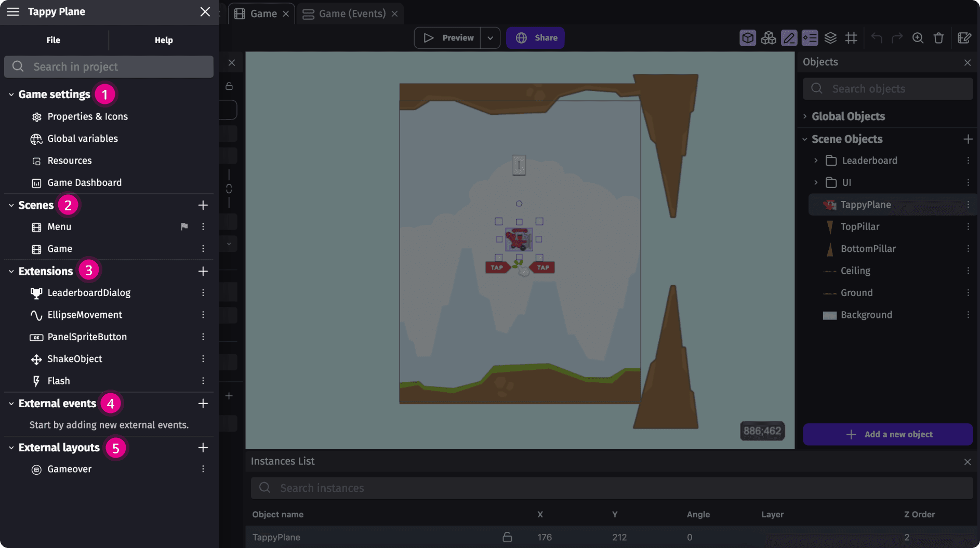Toggle lock on TappyPlane instance row
The height and width of the screenshot is (548, 980).
(x=507, y=537)
